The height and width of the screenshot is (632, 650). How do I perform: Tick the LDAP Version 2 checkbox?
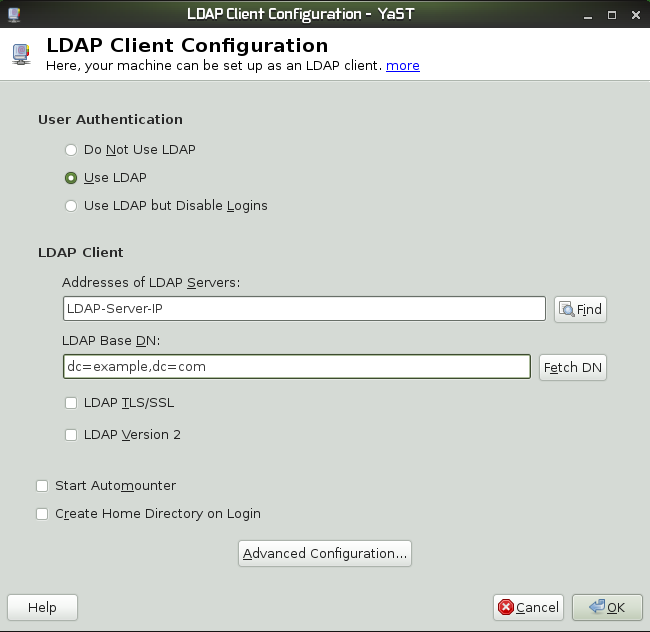71,435
